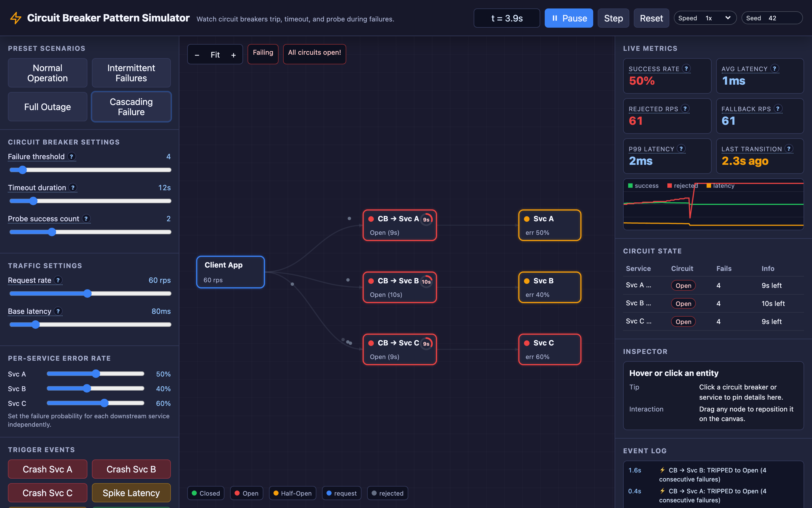812x508 pixels.
Task: Click the Svc C error rate slider
Action: pyautogui.click(x=95, y=403)
